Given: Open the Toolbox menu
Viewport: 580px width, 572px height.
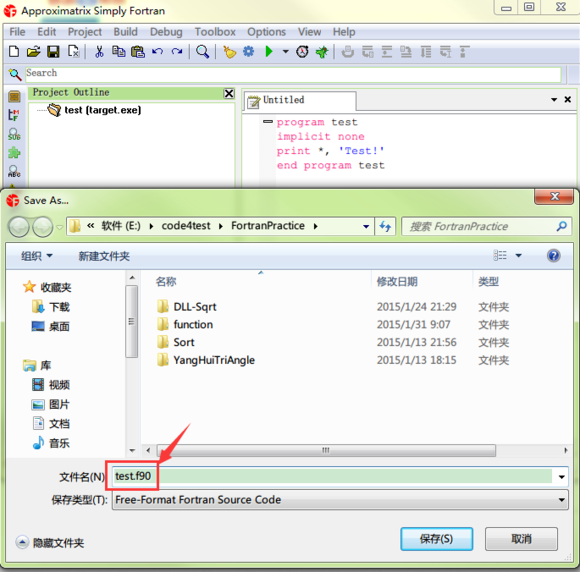Looking at the screenshot, I should [215, 32].
